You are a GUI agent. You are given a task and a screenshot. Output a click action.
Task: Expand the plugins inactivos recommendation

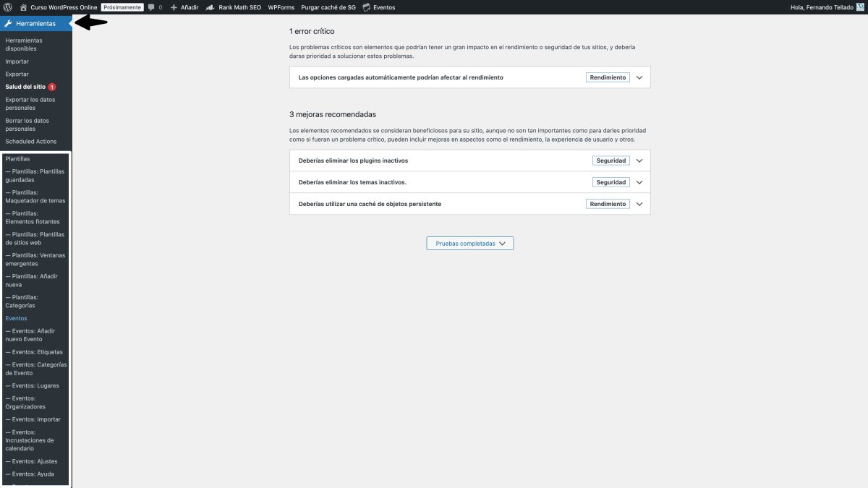click(x=639, y=160)
